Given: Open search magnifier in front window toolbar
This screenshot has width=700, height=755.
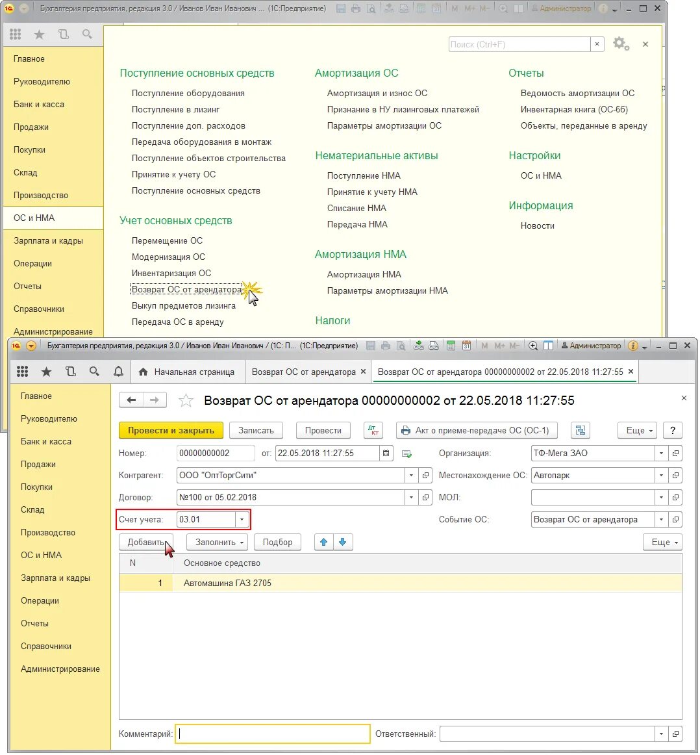Looking at the screenshot, I should (94, 372).
